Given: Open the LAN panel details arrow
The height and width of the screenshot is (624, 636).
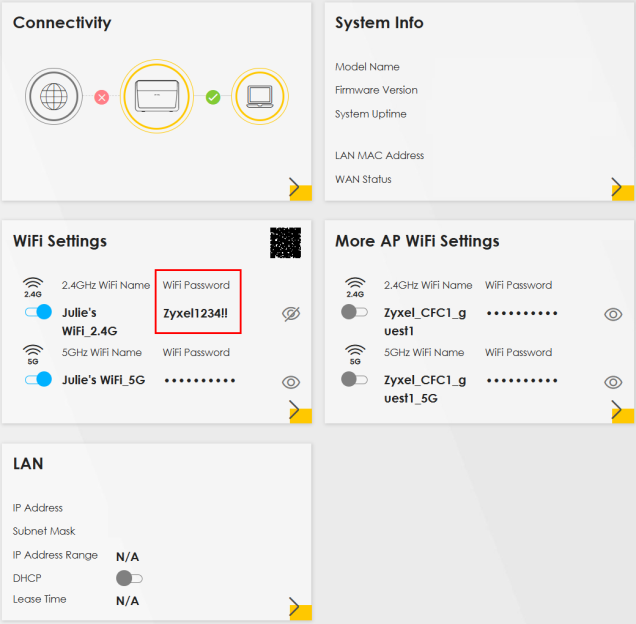Looking at the screenshot, I should [x=295, y=606].
